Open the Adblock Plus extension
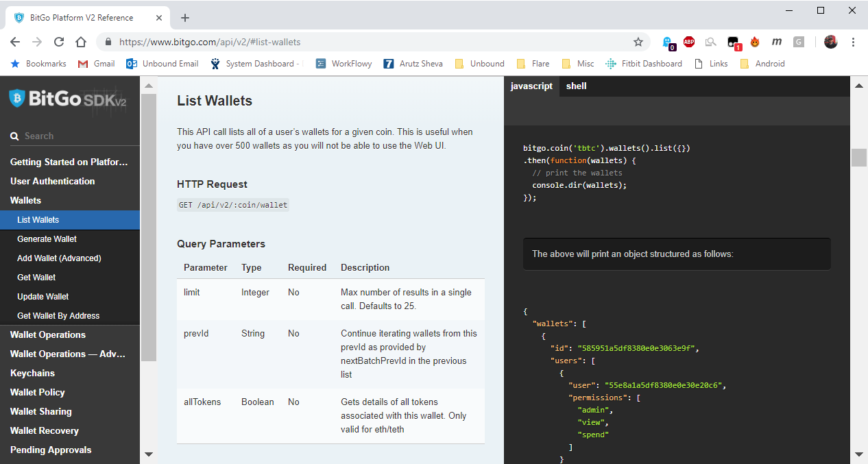The width and height of the screenshot is (868, 464). [x=689, y=42]
